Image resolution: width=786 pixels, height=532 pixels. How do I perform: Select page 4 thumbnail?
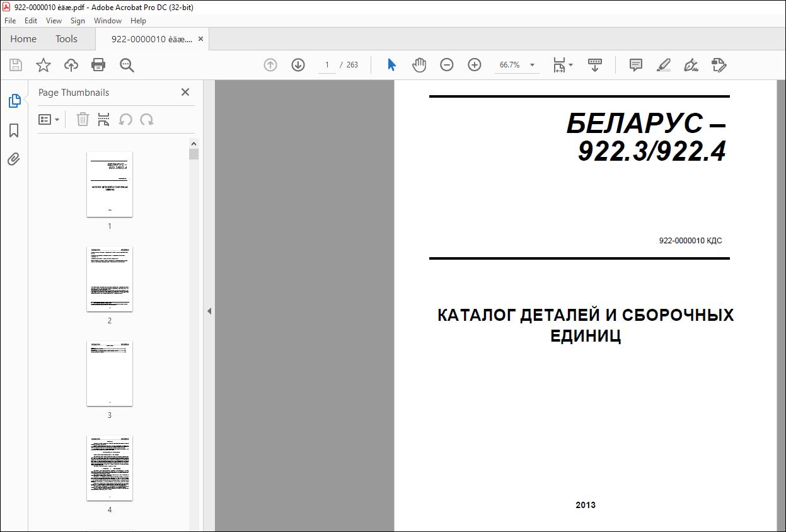(110, 468)
